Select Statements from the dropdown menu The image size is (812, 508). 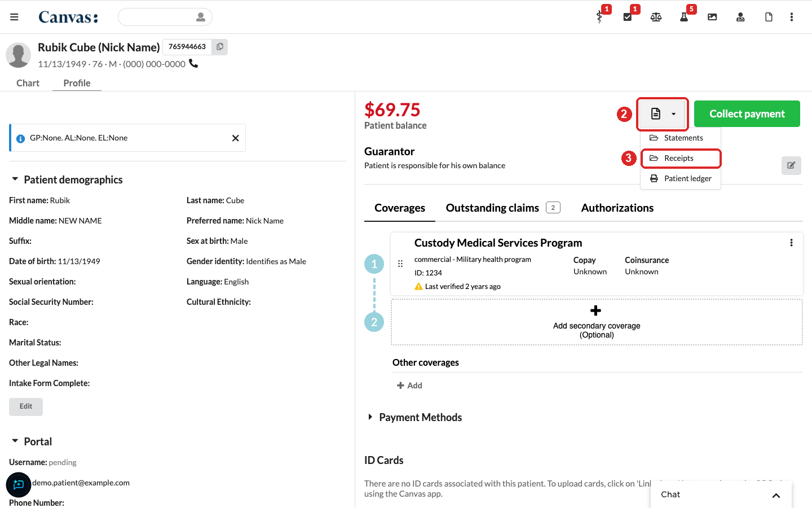(681, 138)
